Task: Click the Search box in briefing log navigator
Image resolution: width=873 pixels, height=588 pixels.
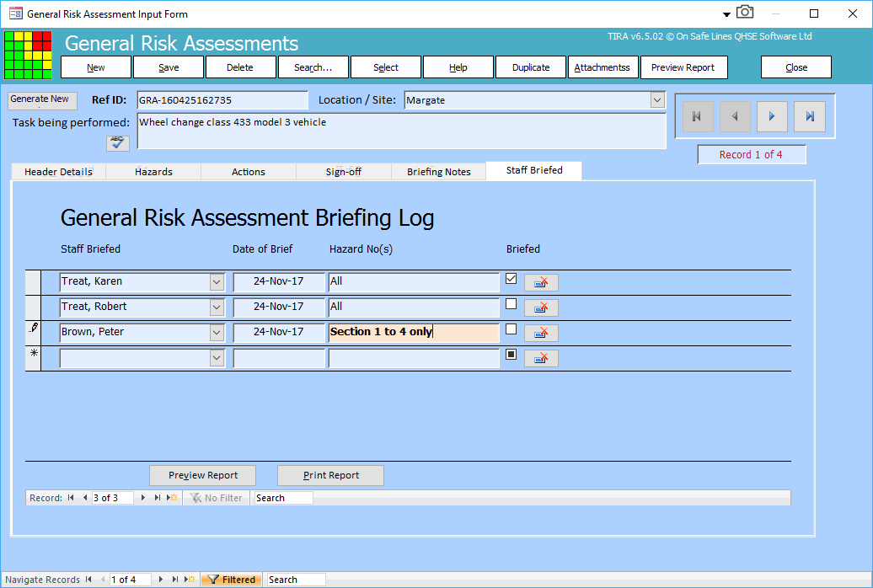Action: tap(284, 498)
